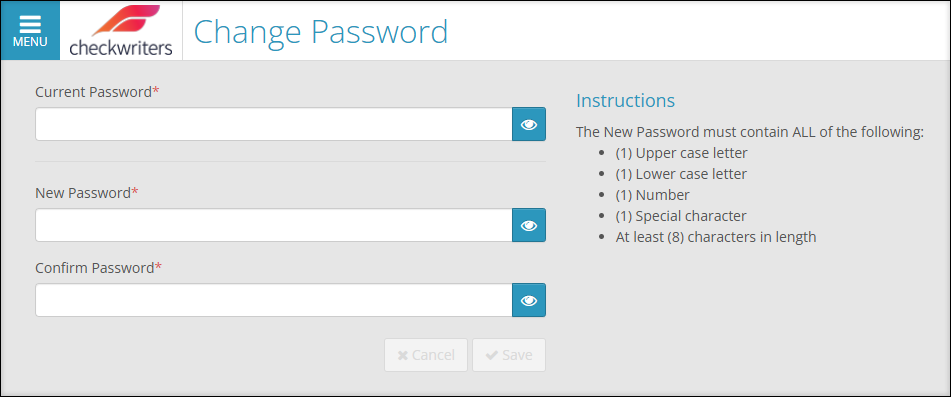The width and height of the screenshot is (951, 397).
Task: Click the checkmark icon on Save button
Action: point(492,355)
